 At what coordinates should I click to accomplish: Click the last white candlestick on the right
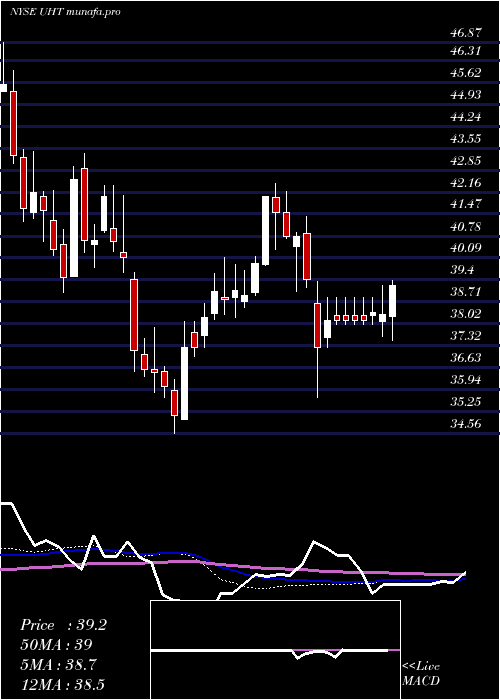click(393, 311)
